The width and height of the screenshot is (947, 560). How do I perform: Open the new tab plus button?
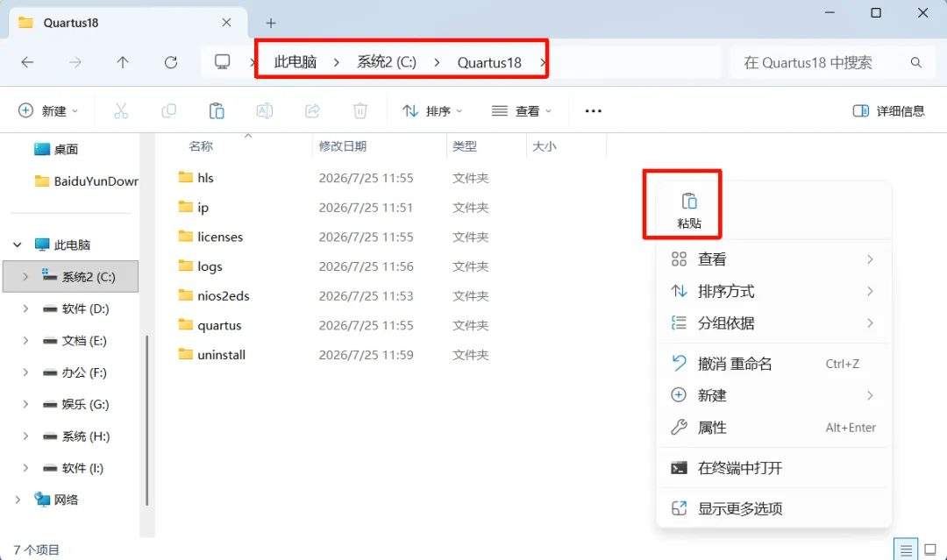[x=271, y=23]
